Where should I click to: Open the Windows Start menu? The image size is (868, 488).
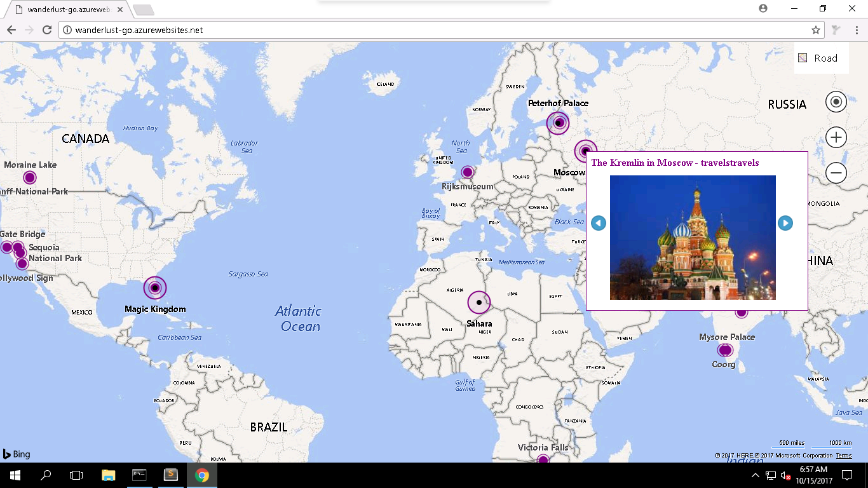pos(15,475)
